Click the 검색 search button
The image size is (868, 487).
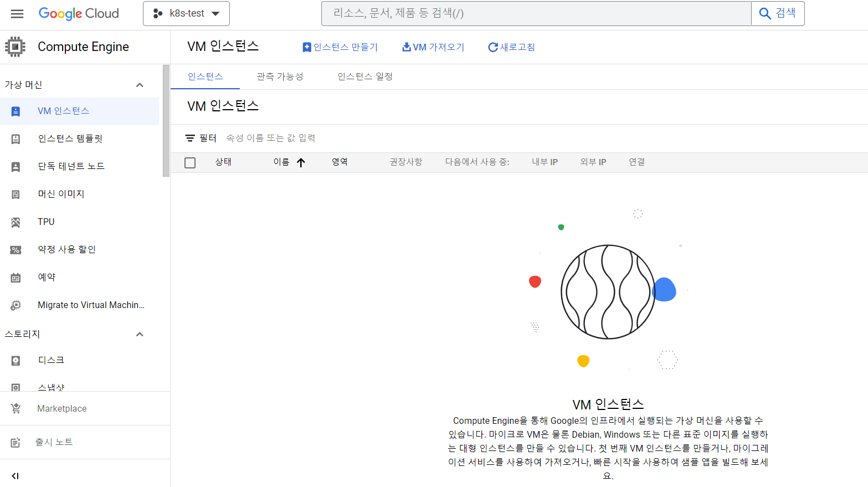tap(778, 13)
